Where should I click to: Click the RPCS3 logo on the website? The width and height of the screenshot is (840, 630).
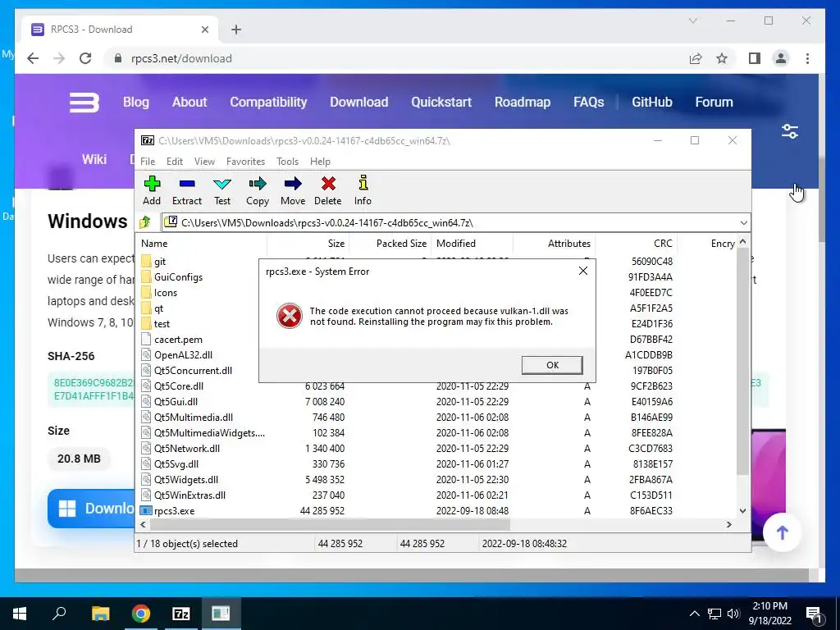coord(84,103)
